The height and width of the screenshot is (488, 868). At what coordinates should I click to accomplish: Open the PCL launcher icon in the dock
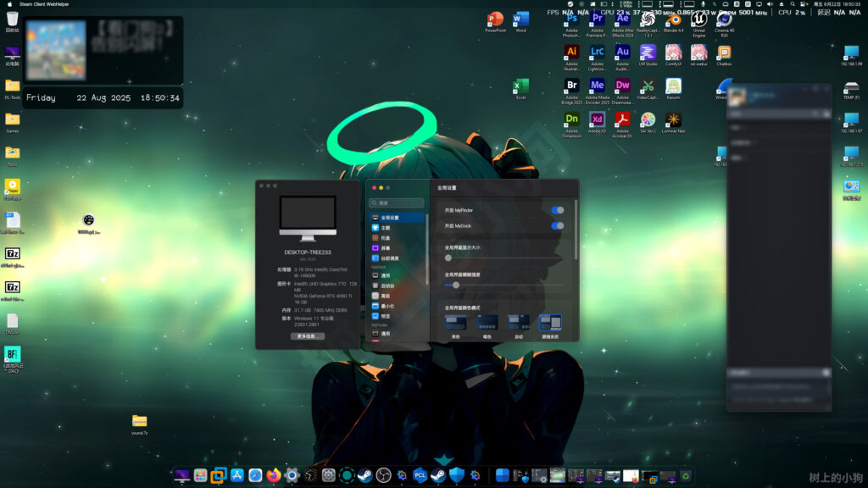420,475
